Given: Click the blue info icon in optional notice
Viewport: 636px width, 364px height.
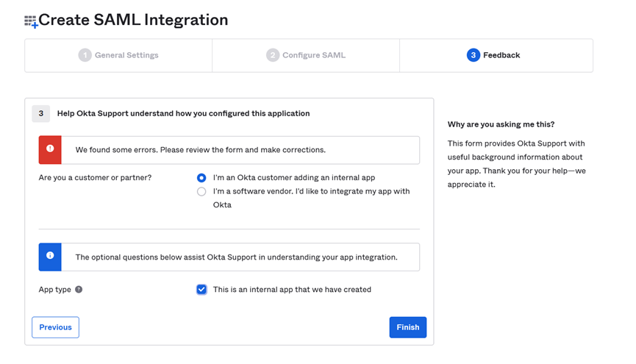Looking at the screenshot, I should tap(50, 255).
